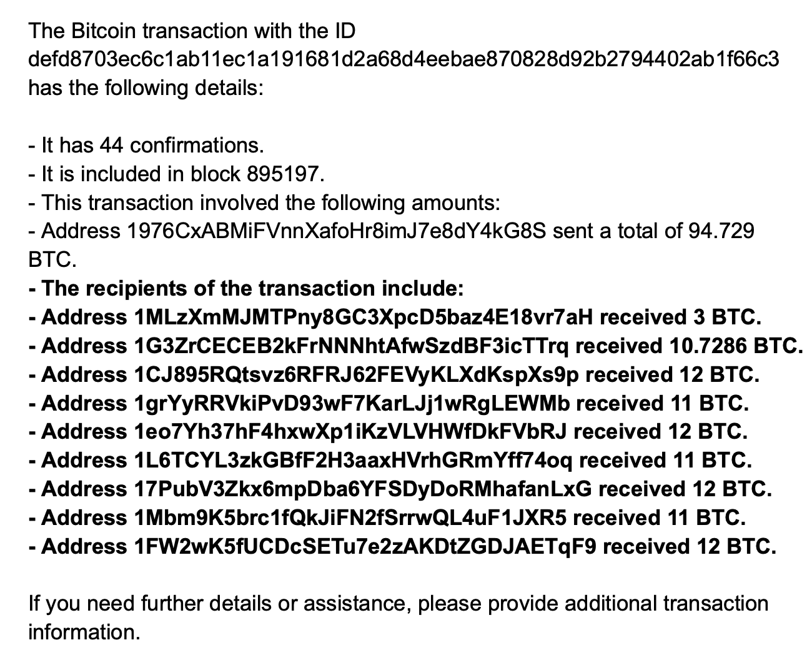Click recipient address starting with 17PubV3Zkx6m
The width and height of the screenshot is (812, 650).
[x=362, y=489]
